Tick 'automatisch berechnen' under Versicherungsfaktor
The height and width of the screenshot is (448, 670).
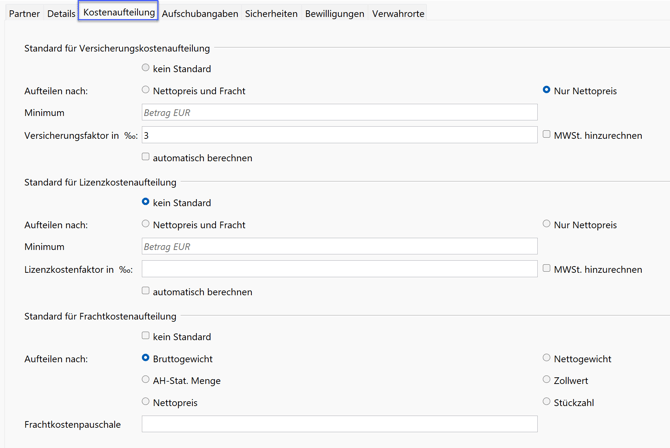pyautogui.click(x=146, y=157)
